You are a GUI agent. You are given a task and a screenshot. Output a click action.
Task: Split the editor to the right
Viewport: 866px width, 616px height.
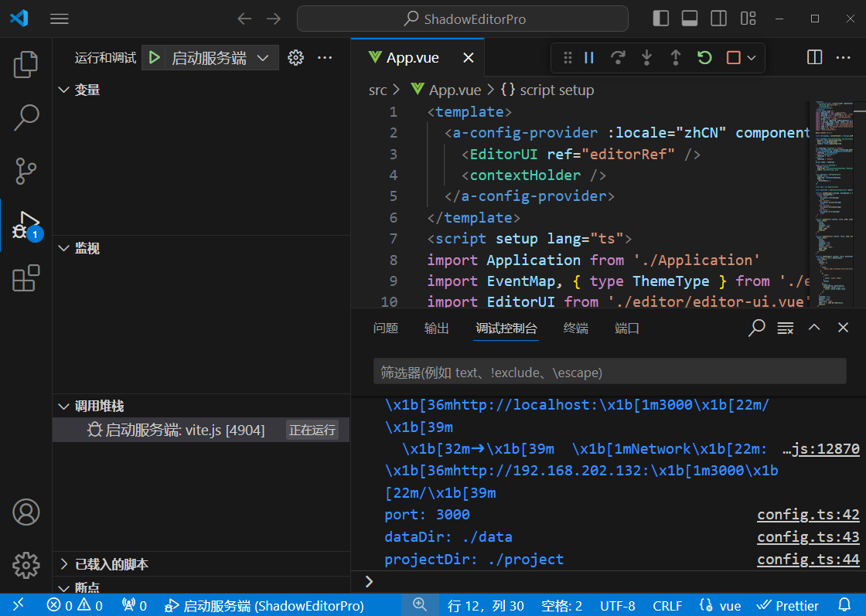click(x=814, y=58)
